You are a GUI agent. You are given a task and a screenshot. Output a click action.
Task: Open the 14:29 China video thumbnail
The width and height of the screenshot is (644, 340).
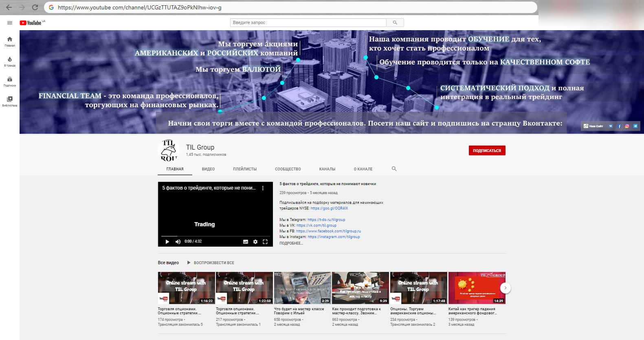477,288
